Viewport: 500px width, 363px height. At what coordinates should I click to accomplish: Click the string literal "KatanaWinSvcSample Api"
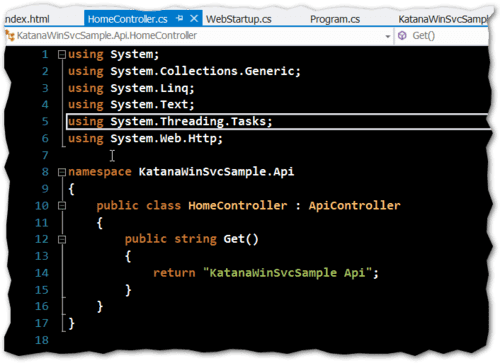pyautogui.click(x=288, y=273)
